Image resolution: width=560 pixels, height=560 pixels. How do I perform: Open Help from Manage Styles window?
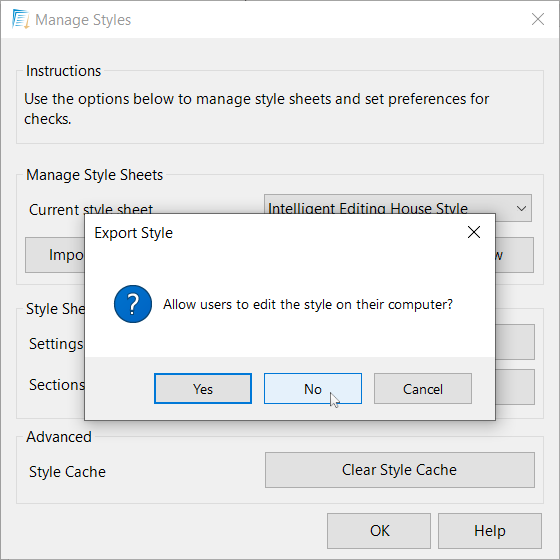tap(490, 531)
